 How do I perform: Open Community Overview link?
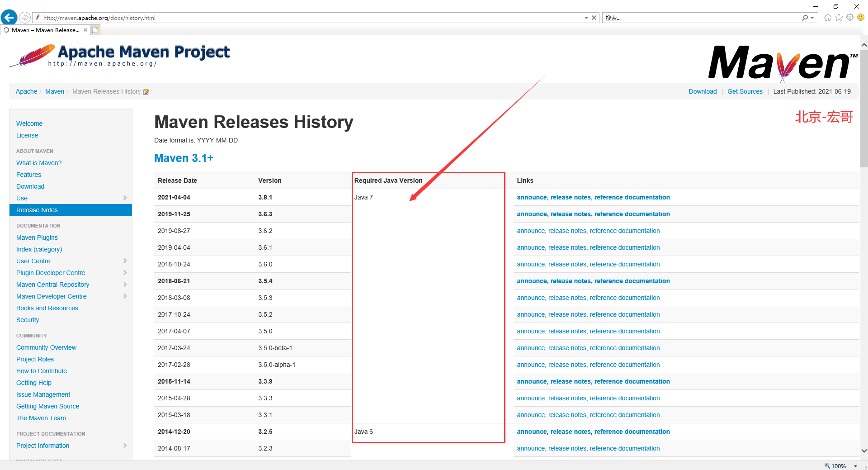pyautogui.click(x=46, y=347)
